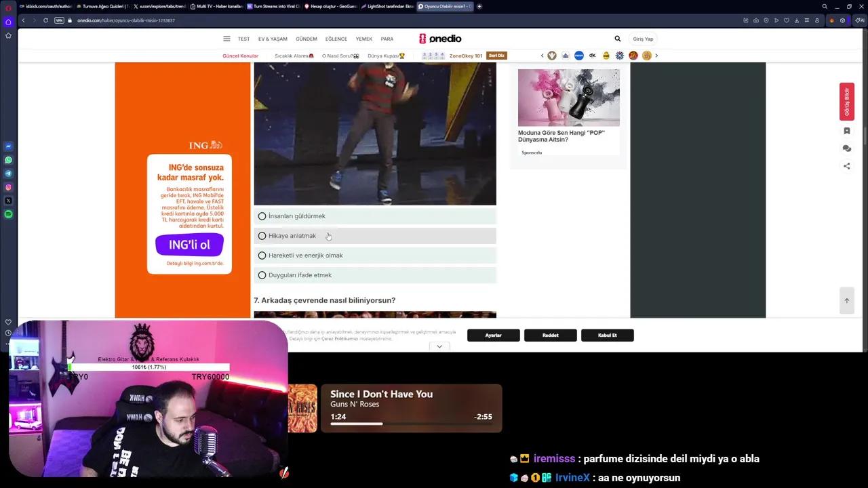Open extensions cube icon

click(x=843, y=20)
